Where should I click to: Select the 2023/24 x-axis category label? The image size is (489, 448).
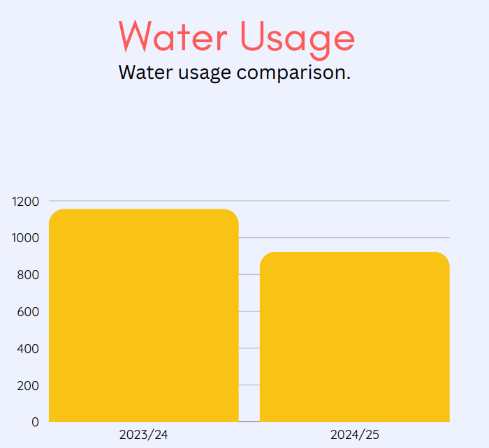(143, 435)
